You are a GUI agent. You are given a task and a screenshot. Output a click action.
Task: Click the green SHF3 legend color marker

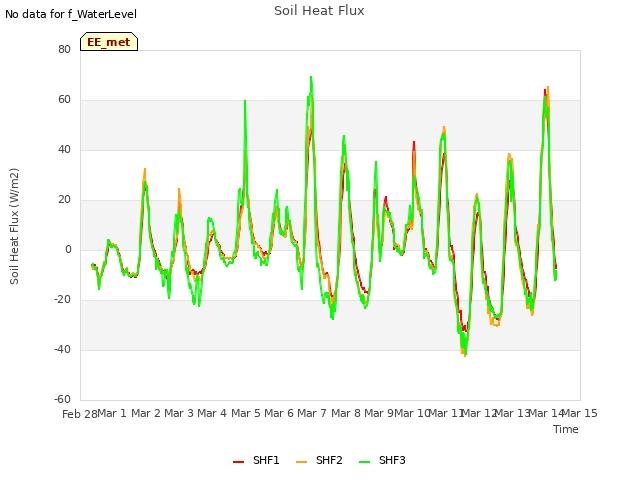click(x=364, y=462)
